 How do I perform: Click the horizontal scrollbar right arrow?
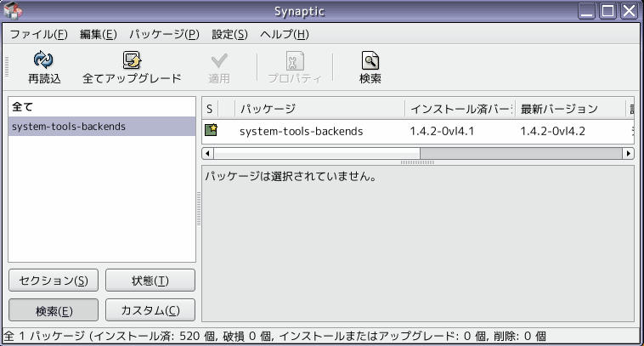click(x=629, y=153)
